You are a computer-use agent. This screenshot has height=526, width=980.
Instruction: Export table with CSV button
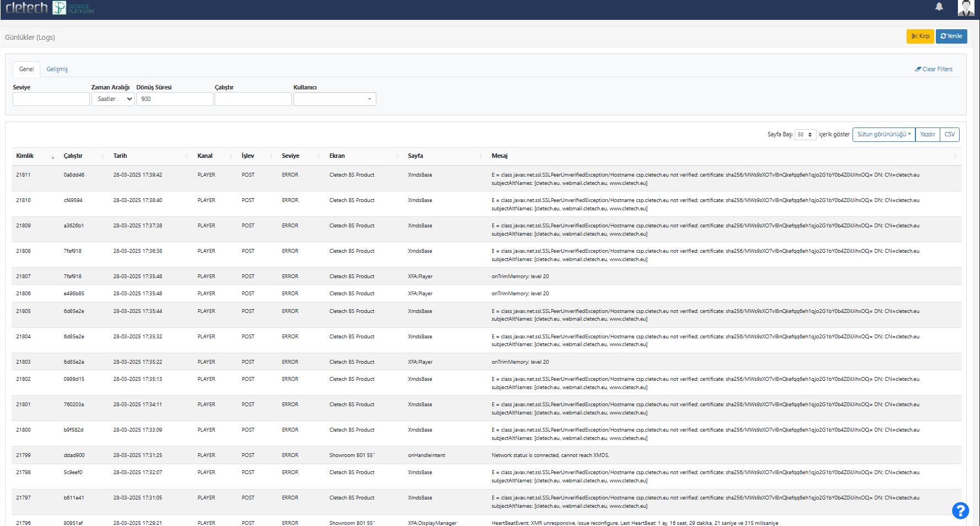[x=950, y=135]
